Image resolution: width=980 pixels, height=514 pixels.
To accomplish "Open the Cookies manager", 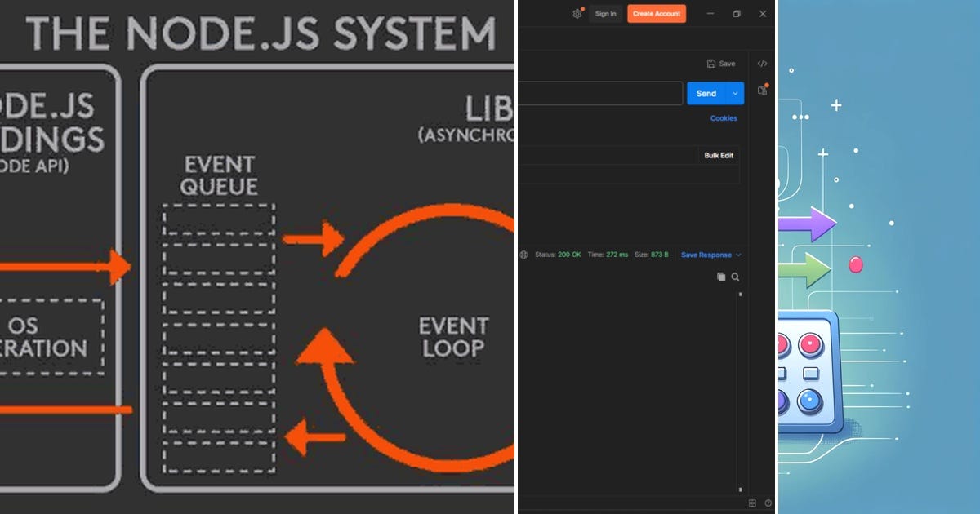I will (723, 118).
